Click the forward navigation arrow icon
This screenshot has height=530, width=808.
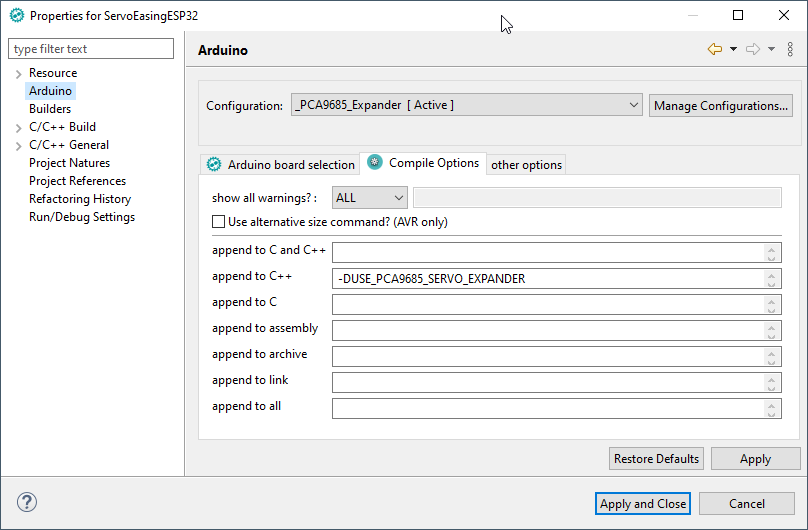(x=753, y=49)
